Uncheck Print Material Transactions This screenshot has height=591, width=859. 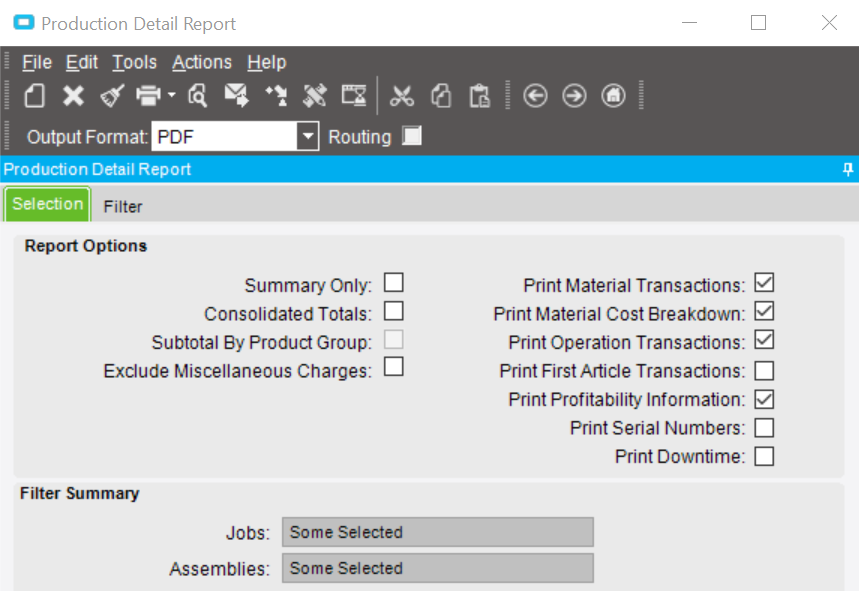764,283
